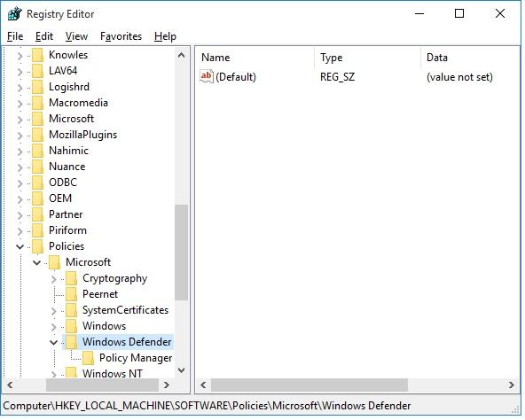The height and width of the screenshot is (420, 525).
Task: Collapse the Windows Defender key
Action: point(53,342)
